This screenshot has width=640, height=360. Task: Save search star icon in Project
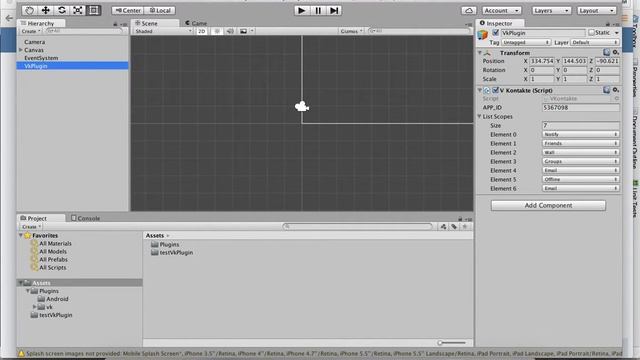coord(465,227)
